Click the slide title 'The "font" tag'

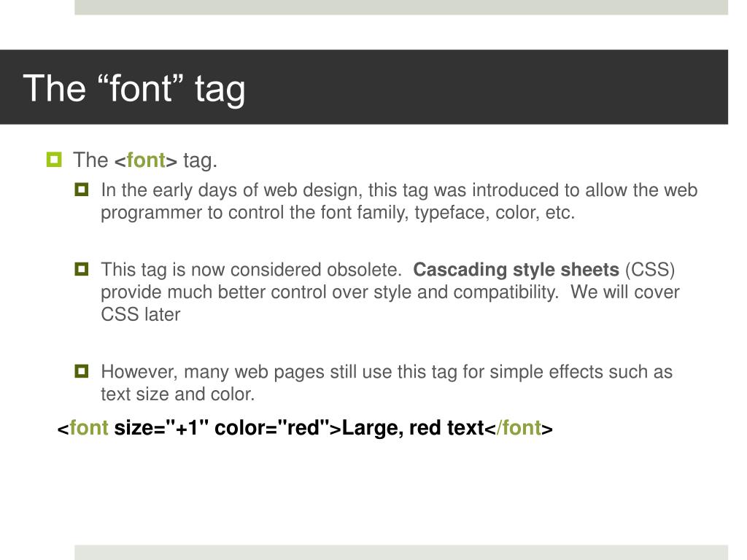click(x=134, y=88)
